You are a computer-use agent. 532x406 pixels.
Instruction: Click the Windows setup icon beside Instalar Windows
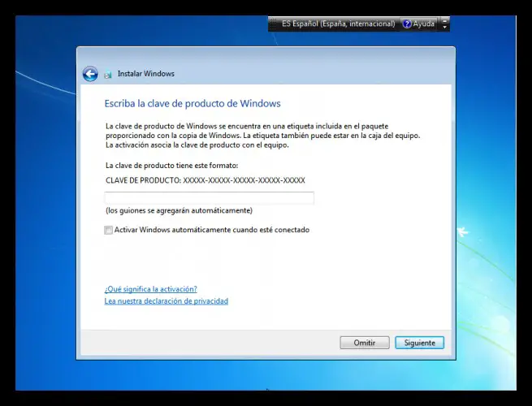108,74
